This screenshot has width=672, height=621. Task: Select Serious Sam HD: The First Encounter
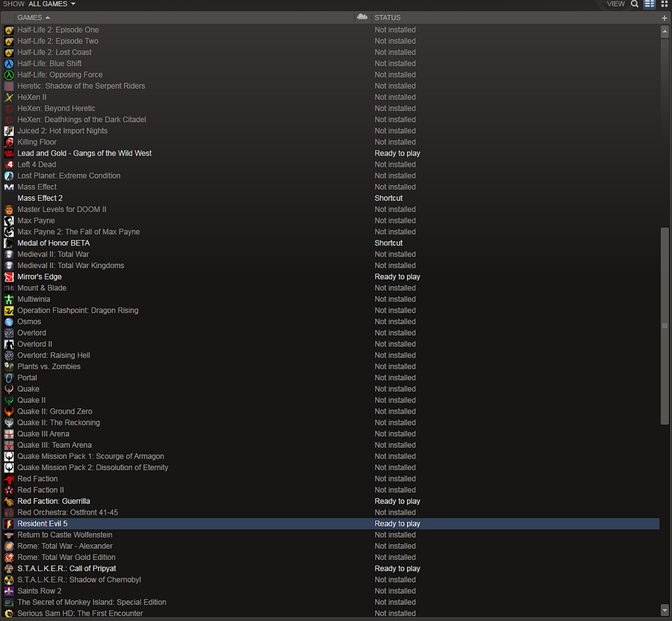click(x=79, y=613)
